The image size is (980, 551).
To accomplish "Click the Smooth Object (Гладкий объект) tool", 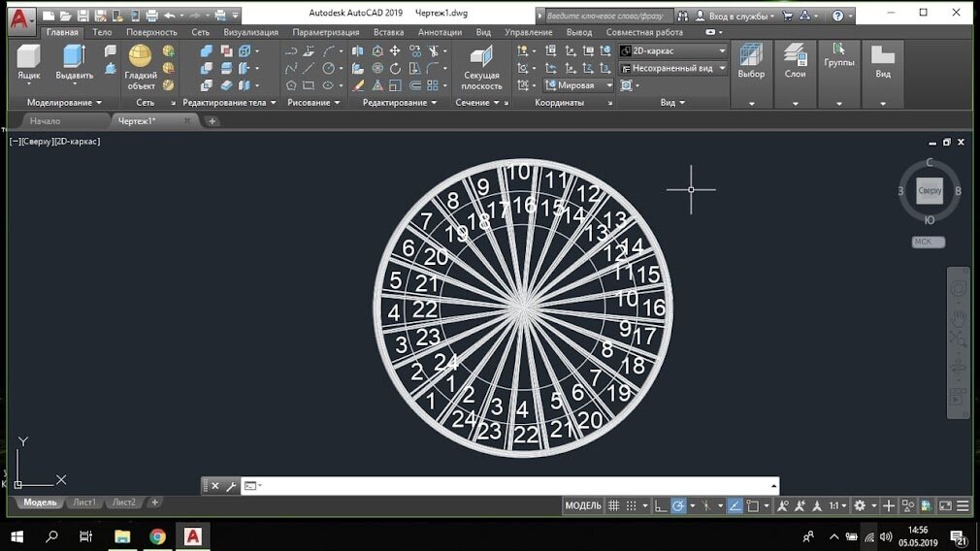I will coord(141,68).
